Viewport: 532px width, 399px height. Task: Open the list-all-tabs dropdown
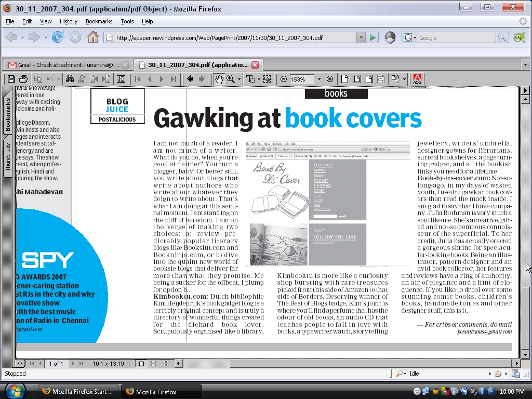(x=525, y=64)
